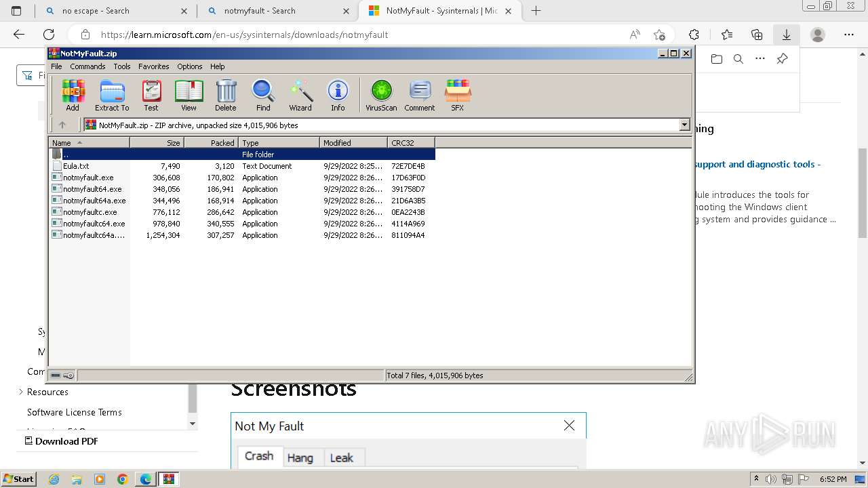Click Internet Explorer taskbar icon

[54, 479]
